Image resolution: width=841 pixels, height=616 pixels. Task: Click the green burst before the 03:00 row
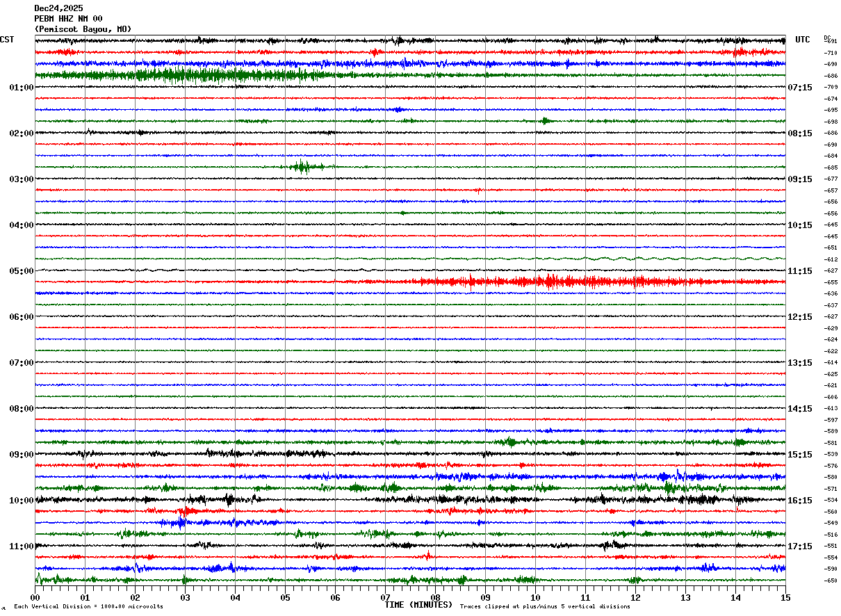click(304, 166)
